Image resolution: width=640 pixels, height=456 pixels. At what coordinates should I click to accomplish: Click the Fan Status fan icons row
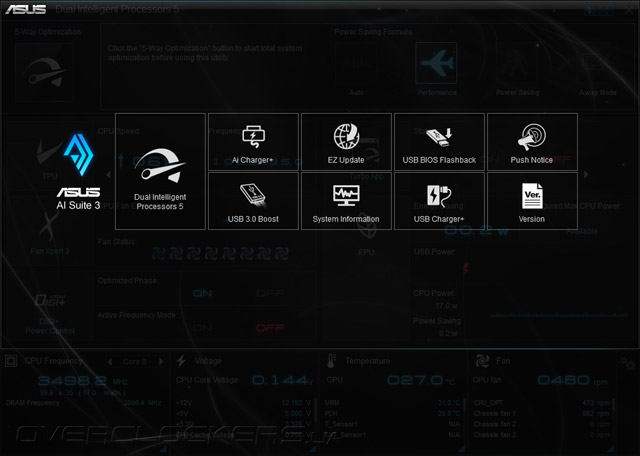coord(220,254)
